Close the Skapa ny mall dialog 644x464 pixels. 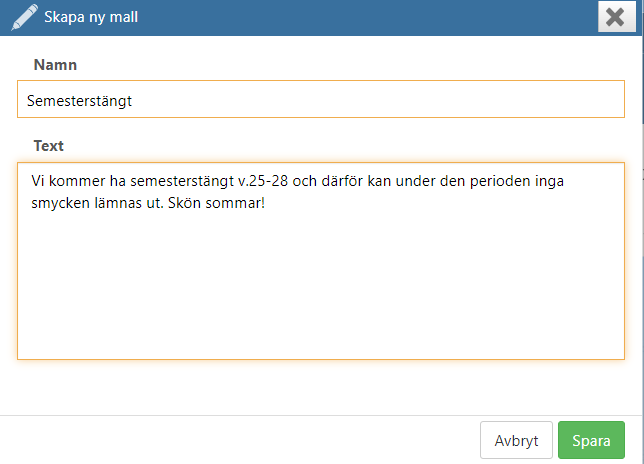[616, 17]
